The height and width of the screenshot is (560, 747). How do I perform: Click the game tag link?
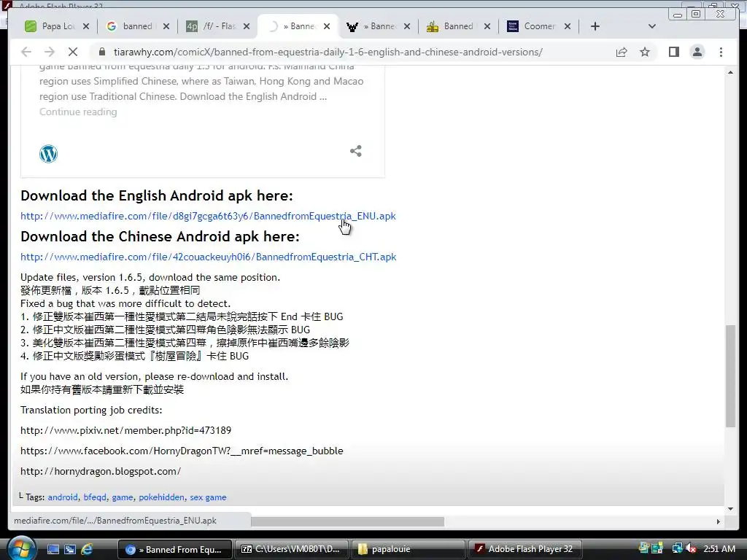[x=123, y=497]
